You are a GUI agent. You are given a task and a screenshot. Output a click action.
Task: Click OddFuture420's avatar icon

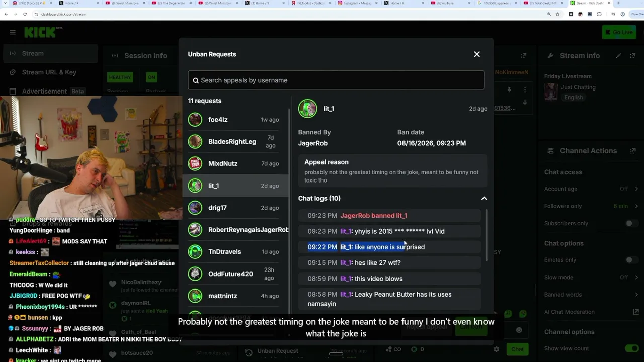pyautogui.click(x=195, y=274)
